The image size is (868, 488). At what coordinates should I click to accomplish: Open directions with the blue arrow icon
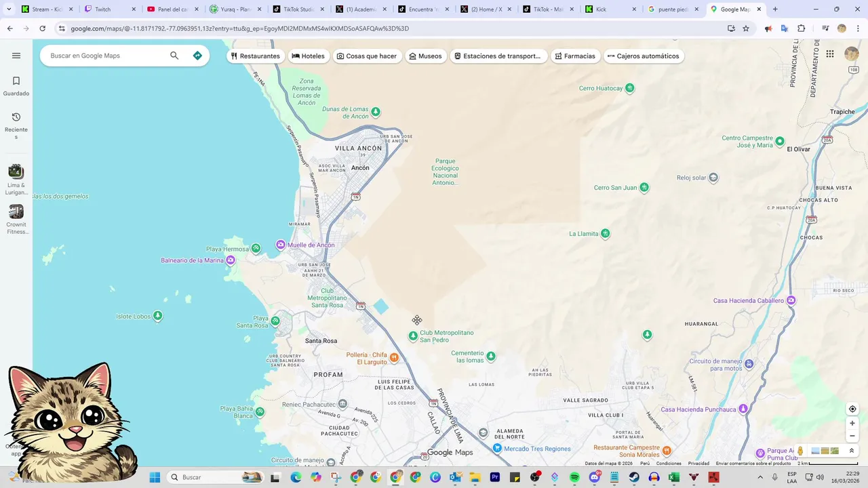(197, 56)
